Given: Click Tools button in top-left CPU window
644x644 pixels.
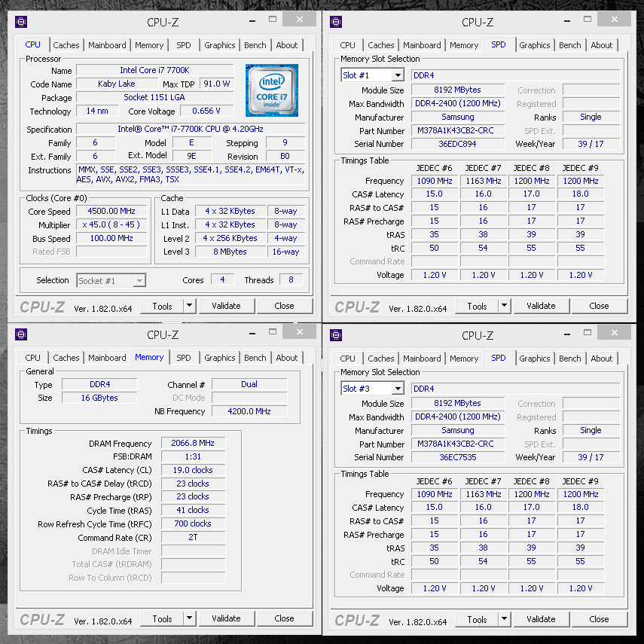Looking at the screenshot, I should 162,306.
